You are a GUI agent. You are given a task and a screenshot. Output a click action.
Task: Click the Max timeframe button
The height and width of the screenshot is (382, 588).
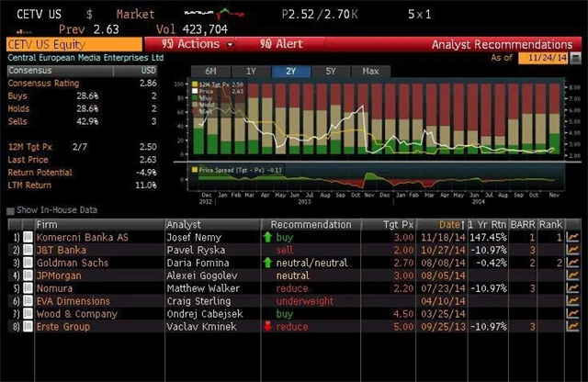[370, 71]
